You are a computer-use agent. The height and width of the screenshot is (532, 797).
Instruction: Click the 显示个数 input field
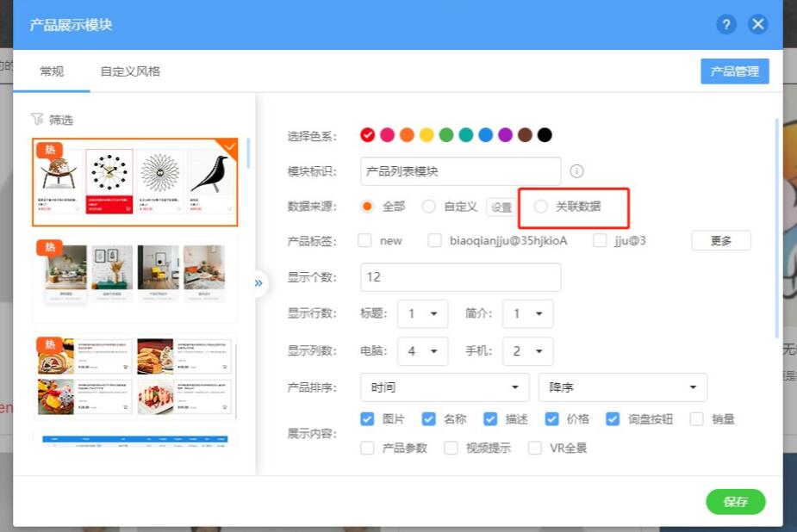point(460,277)
